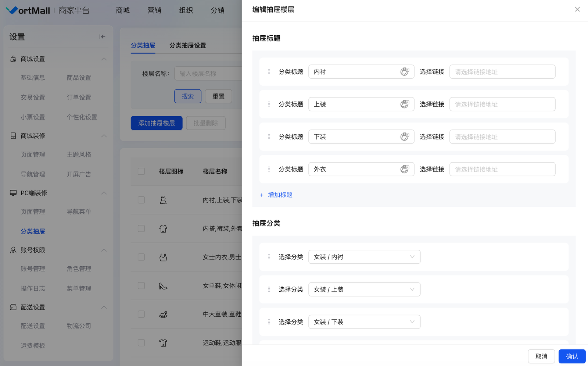Open the 女装 / 内衬 category dropdown
The image size is (588, 366).
pos(364,257)
